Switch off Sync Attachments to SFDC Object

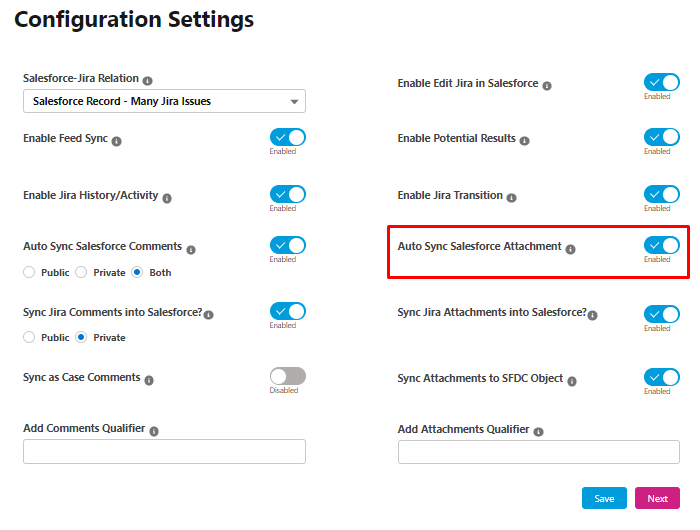click(662, 377)
